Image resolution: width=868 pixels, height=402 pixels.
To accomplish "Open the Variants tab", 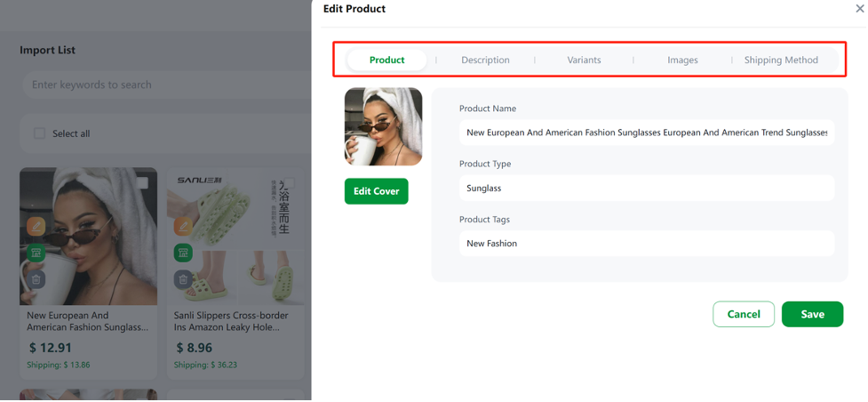I will [x=584, y=60].
